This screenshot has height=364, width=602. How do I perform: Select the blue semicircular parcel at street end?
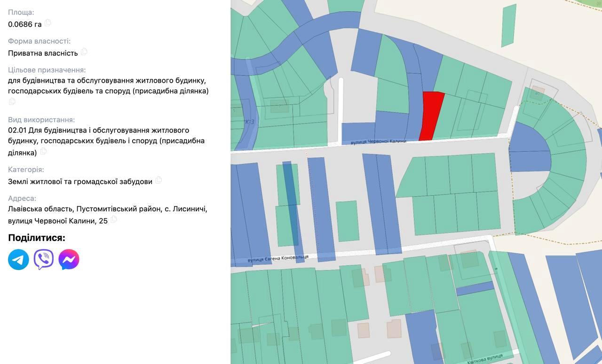pyautogui.click(x=529, y=147)
